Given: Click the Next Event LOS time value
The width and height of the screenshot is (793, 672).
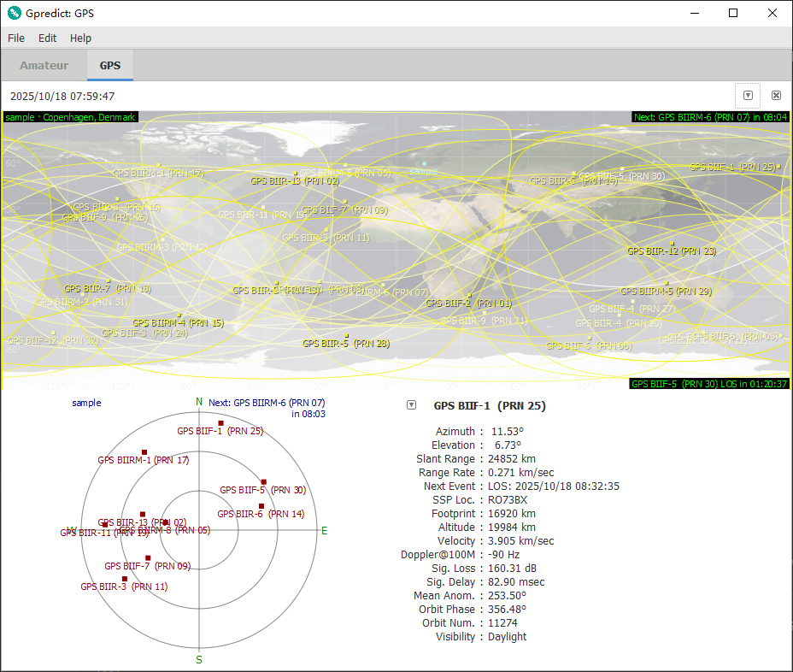Looking at the screenshot, I should [x=553, y=486].
